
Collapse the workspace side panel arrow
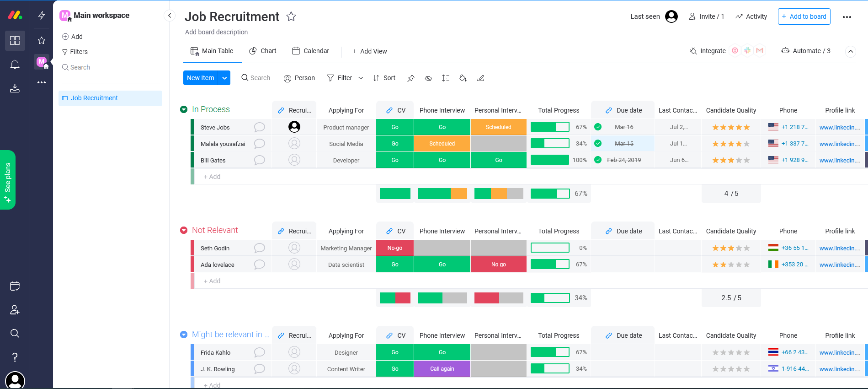pos(170,16)
